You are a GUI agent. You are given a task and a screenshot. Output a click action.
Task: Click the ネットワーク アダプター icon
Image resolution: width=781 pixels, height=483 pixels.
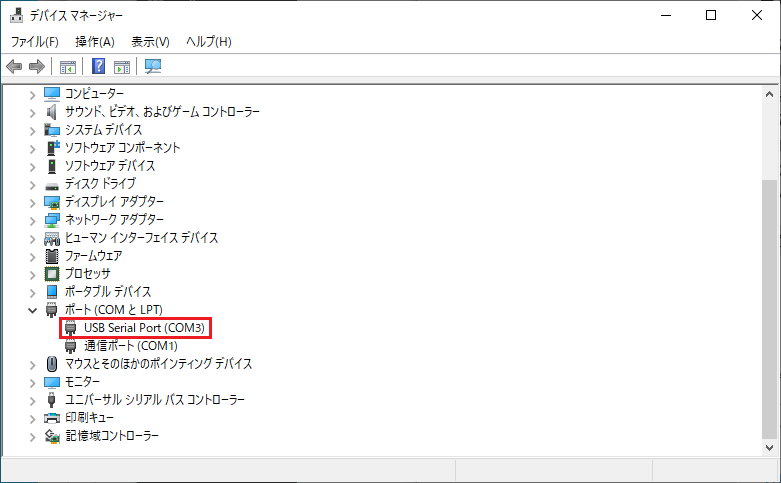tap(52, 220)
